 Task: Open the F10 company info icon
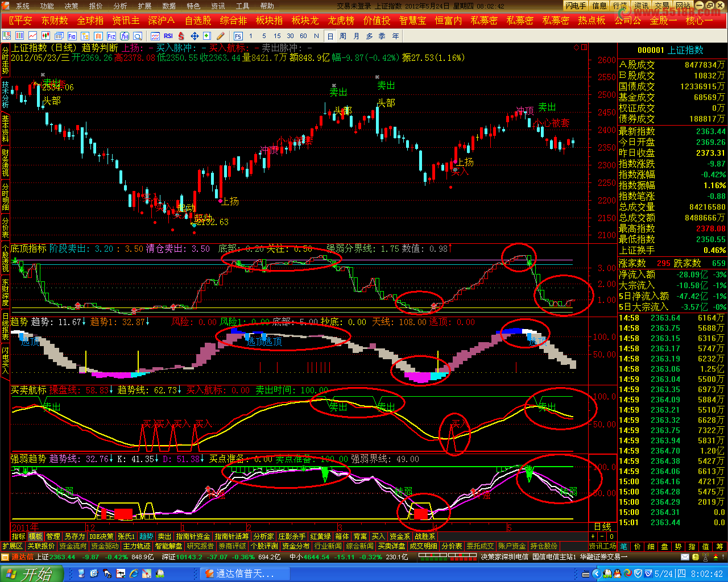72,36
